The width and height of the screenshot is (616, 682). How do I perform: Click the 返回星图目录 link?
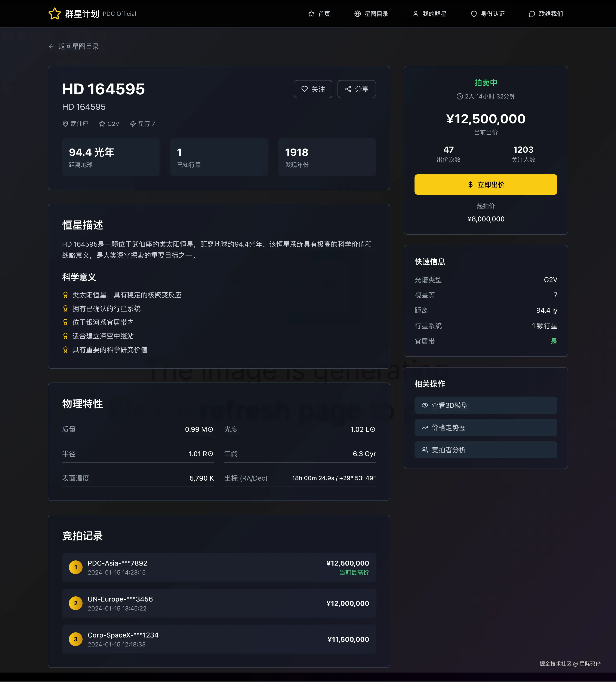pos(78,46)
